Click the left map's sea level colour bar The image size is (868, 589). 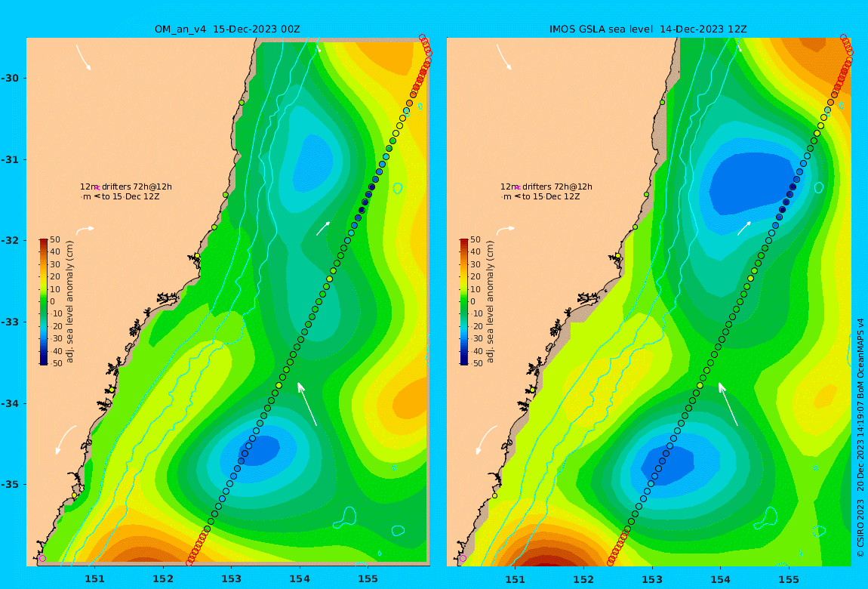point(44,302)
